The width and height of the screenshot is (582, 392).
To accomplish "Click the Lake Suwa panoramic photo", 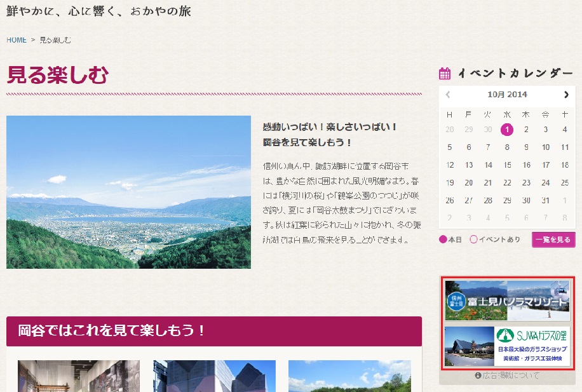I will pos(128,192).
